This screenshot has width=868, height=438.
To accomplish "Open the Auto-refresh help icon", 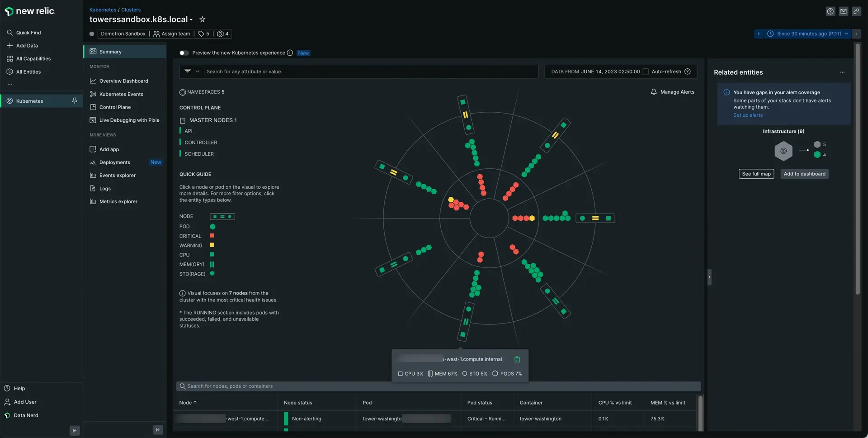I will [688, 71].
